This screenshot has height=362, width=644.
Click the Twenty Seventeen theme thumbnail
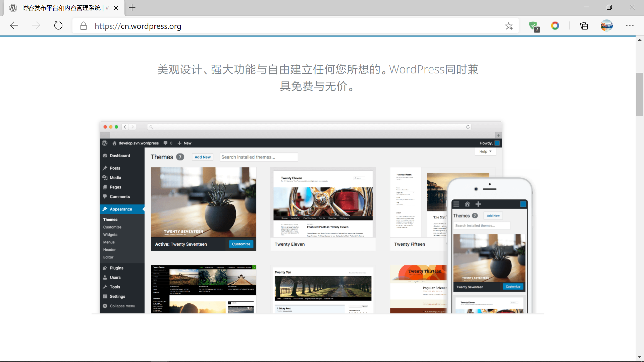click(203, 202)
